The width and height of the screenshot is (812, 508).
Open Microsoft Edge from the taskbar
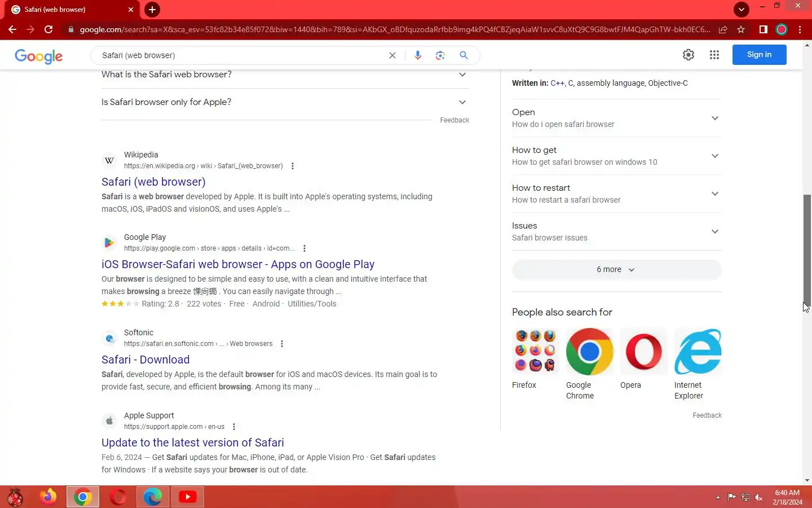pos(152,497)
